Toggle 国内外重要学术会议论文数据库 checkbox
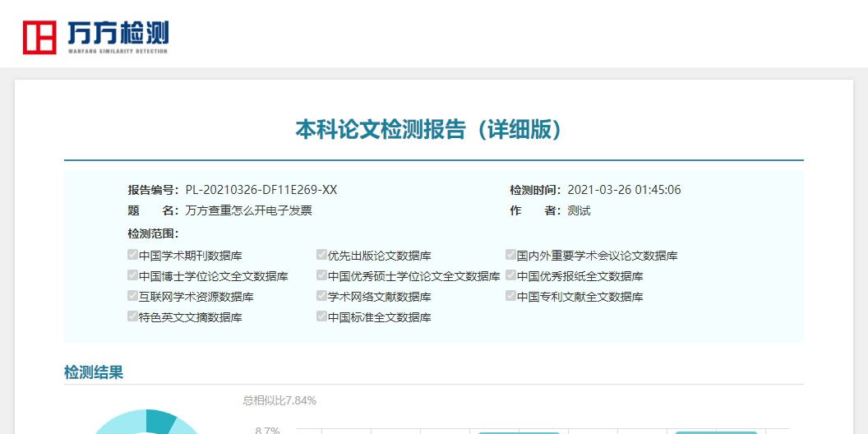This screenshot has width=868, height=434. point(510,255)
